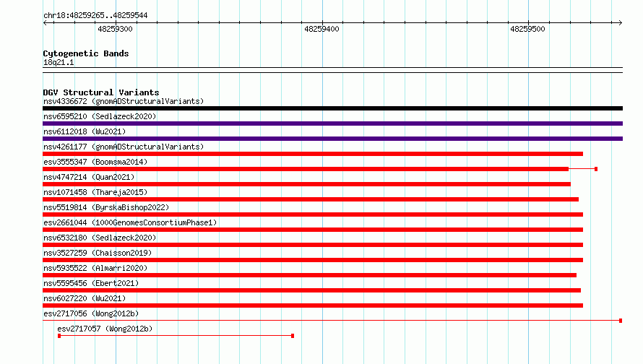Open variant label nsv6595210 (Sedlazeck2020)
Image resolution: width=643 pixels, height=364 pixels.
[x=100, y=116]
